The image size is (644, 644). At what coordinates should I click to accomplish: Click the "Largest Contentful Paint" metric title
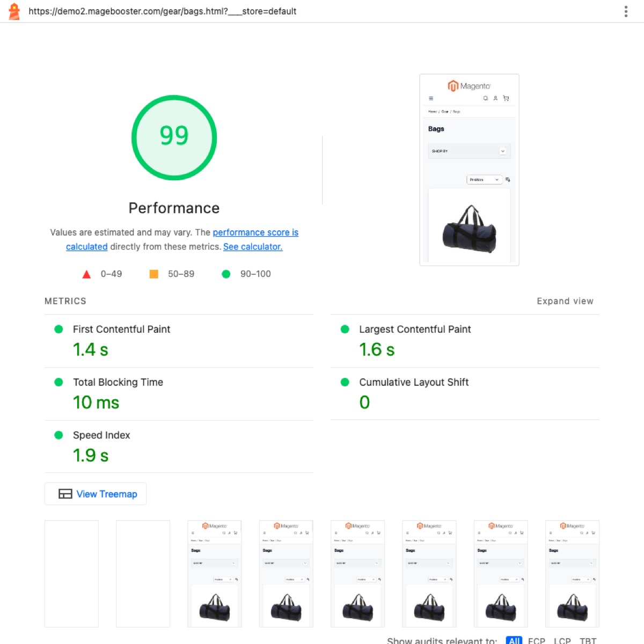[415, 330]
